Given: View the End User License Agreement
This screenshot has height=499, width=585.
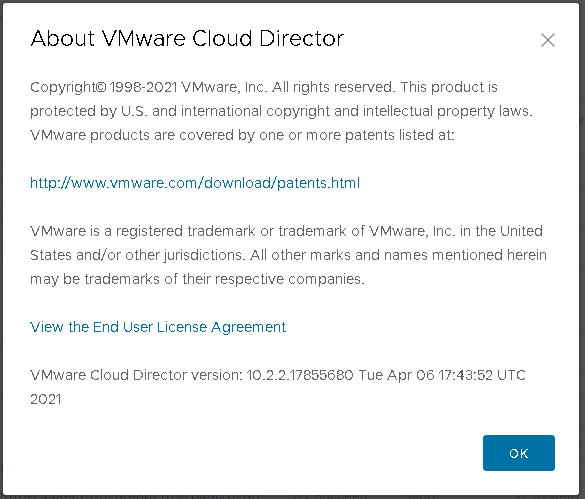Looking at the screenshot, I should tap(158, 327).
